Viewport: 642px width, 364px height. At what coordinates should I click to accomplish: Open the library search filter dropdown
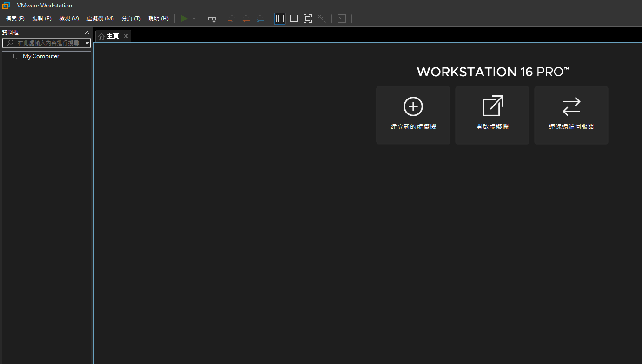point(87,43)
